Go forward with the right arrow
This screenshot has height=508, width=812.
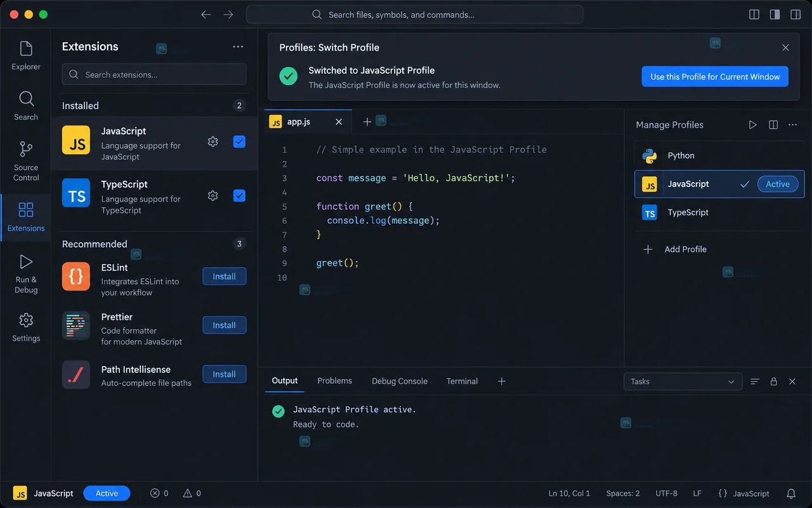(228, 15)
